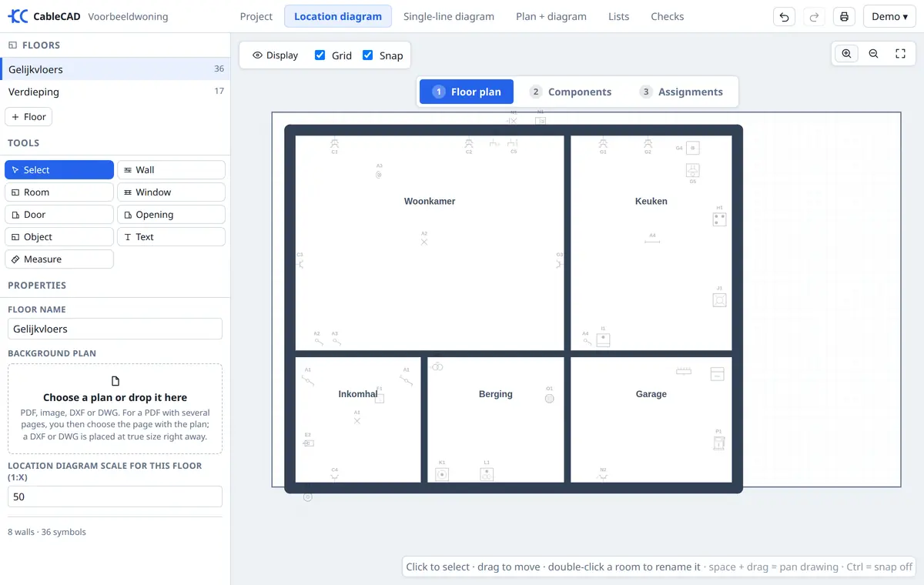Open the Lists tab

618,16
